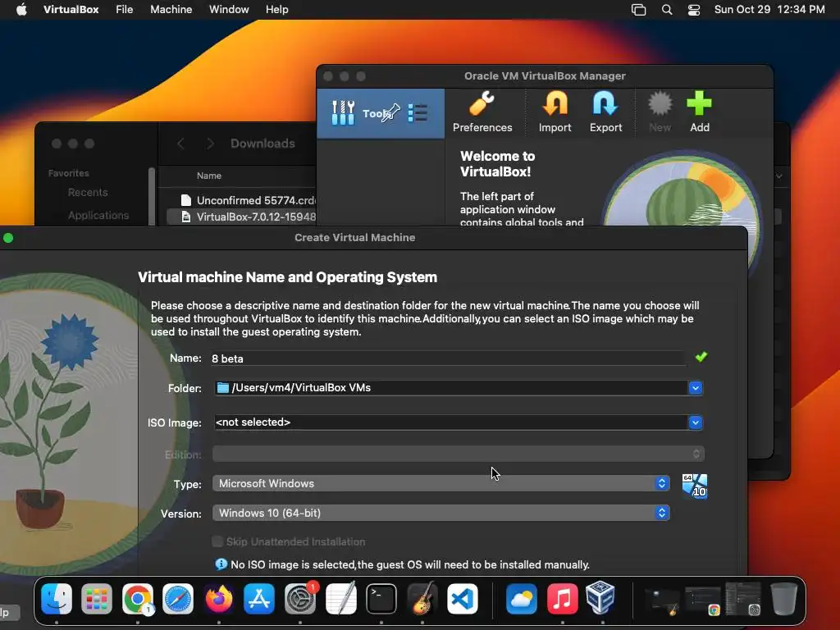Open the Type dropdown showing Microsoft Windows
Screen dimensions: 840x630
point(441,483)
